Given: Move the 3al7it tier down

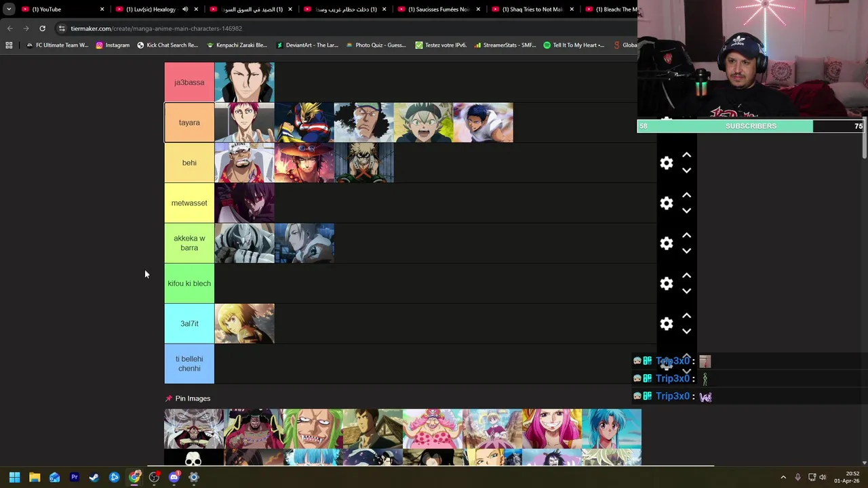Looking at the screenshot, I should [x=686, y=331].
